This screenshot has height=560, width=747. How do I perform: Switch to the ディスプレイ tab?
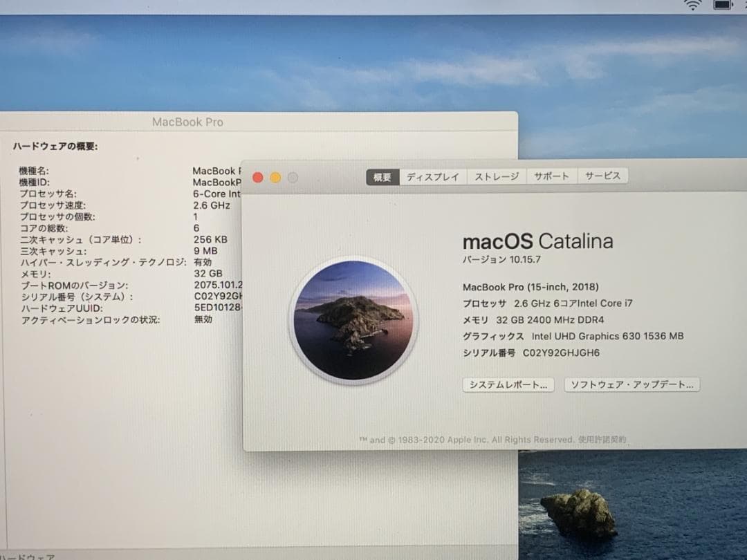pos(433,176)
